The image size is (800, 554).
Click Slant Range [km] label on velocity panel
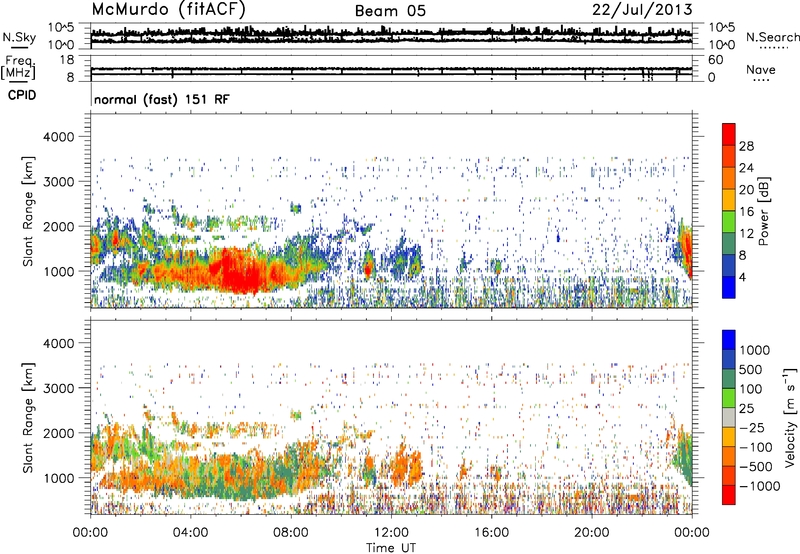[28, 418]
